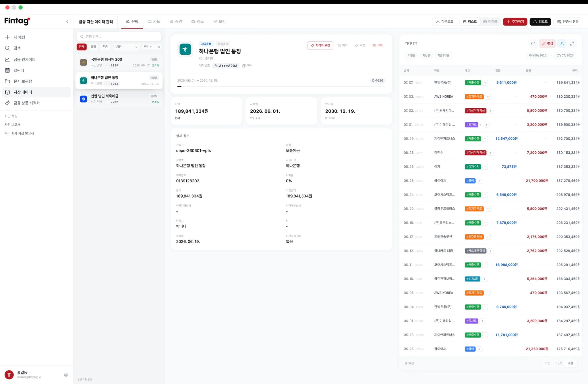Click the 최적화 요청 button
The width and height of the screenshot is (588, 384).
[320, 45]
